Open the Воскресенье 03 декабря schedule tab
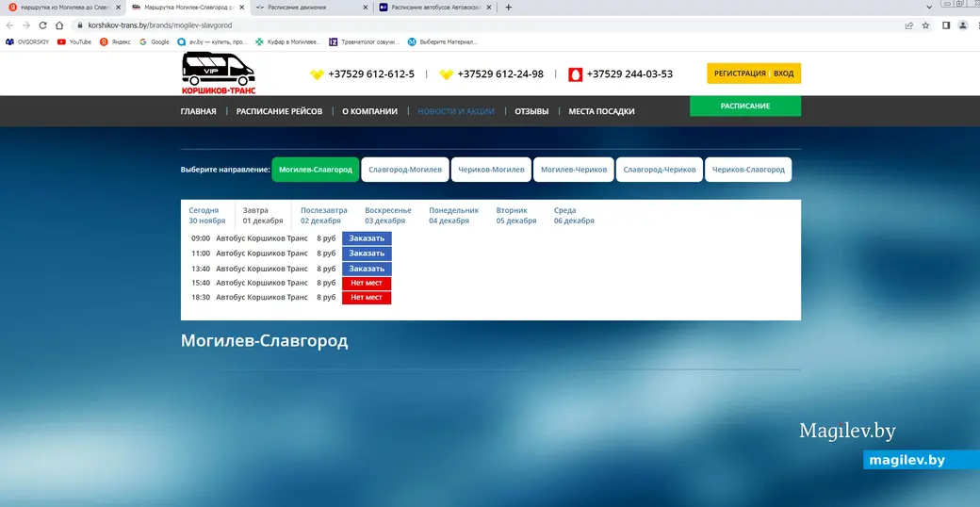The image size is (980, 507). click(387, 216)
